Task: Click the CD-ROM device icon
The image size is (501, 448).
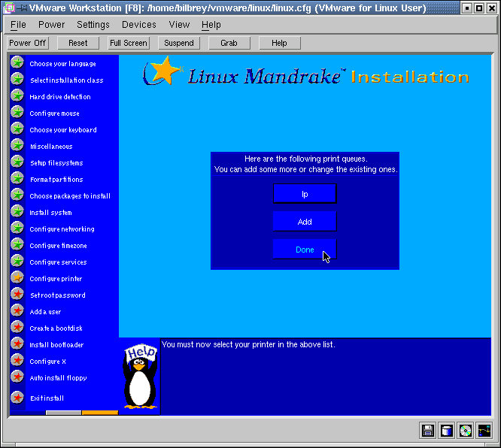Action: tap(466, 431)
